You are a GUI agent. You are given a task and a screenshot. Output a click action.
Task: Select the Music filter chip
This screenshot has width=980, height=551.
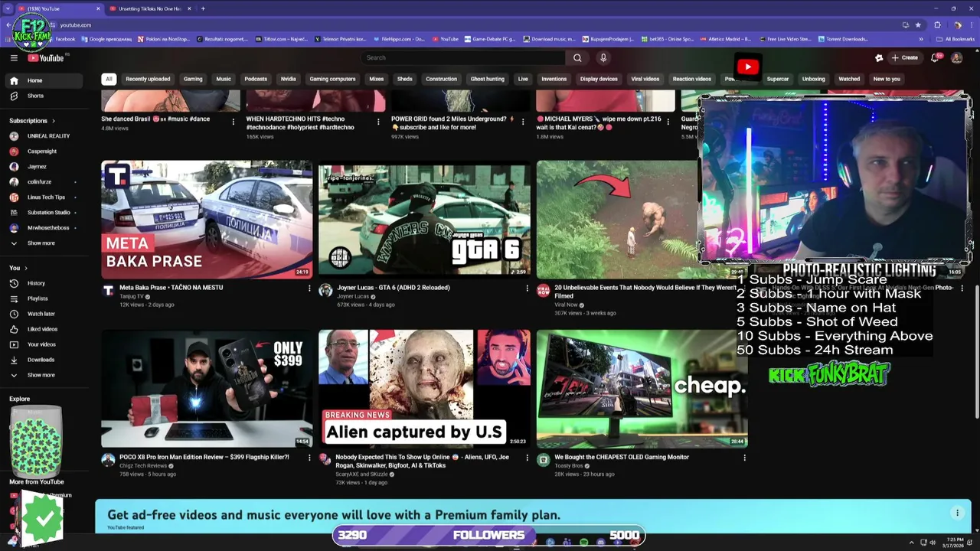[x=224, y=79]
